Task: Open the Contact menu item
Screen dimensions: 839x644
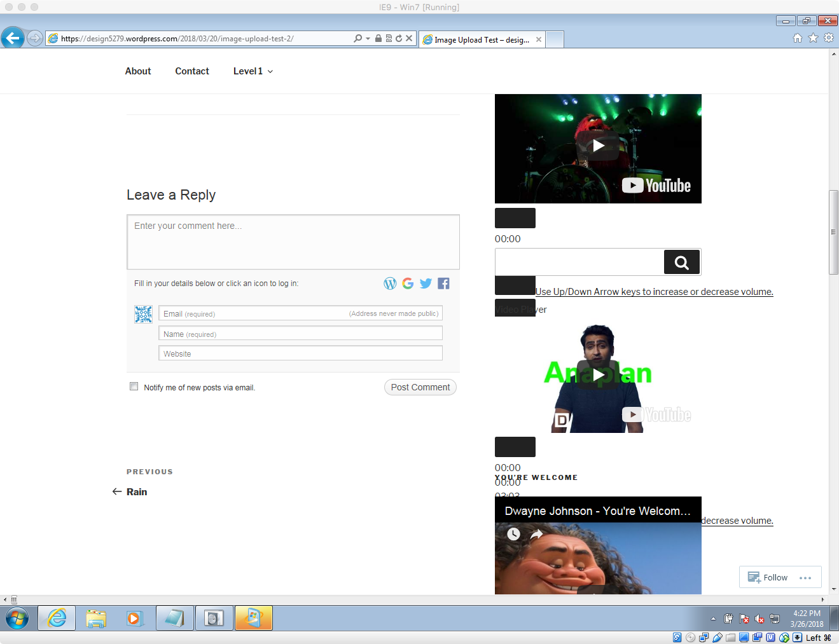Action: point(192,71)
